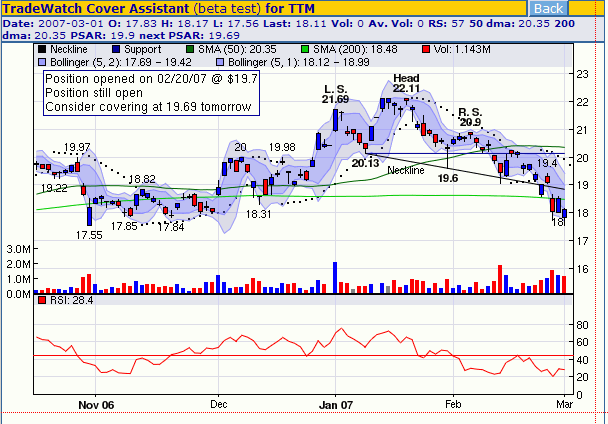This screenshot has height=424, width=608.
Task: Click 'PSAR: 19.9' in header
Action: pyautogui.click(x=103, y=36)
